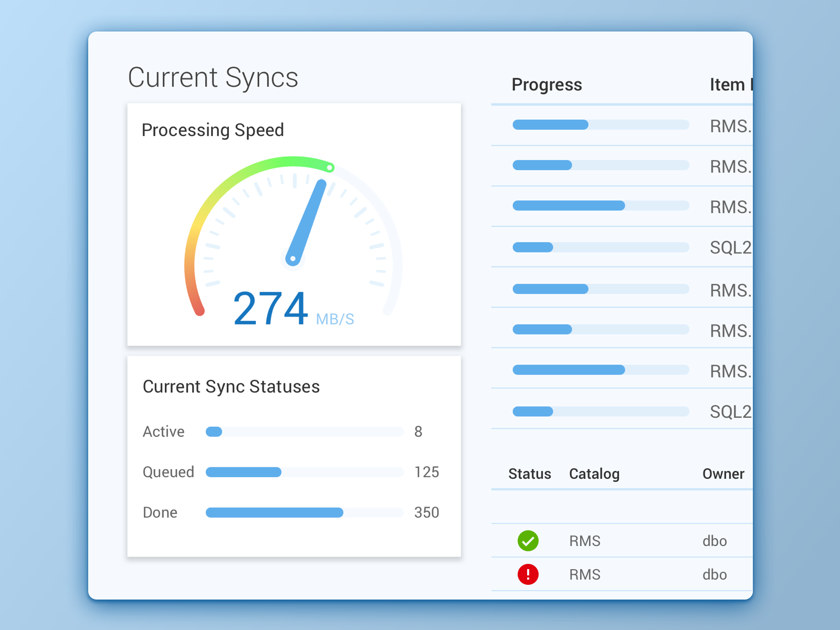Click the Catalog column header

click(x=594, y=474)
